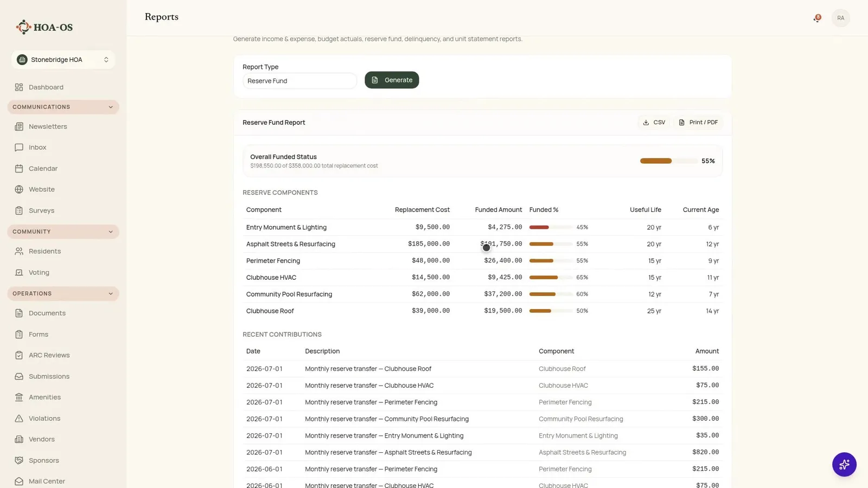Select Asphalt Streets & Resurfacing component row
Viewport: 868px width, 488px height.
pyautogui.click(x=482, y=244)
